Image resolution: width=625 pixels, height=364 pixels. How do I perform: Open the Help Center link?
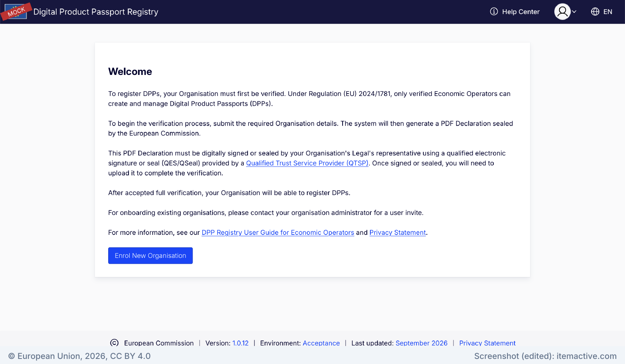point(521,12)
